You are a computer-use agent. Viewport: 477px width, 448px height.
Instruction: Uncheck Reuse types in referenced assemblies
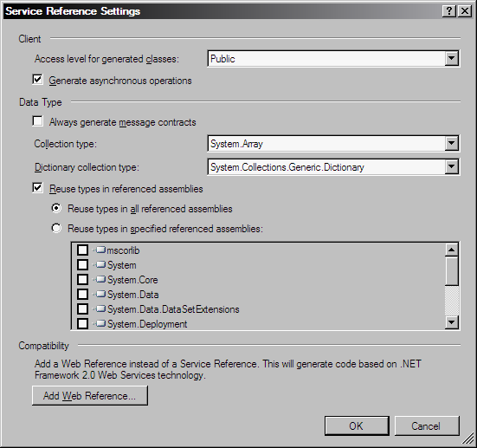[x=37, y=188]
